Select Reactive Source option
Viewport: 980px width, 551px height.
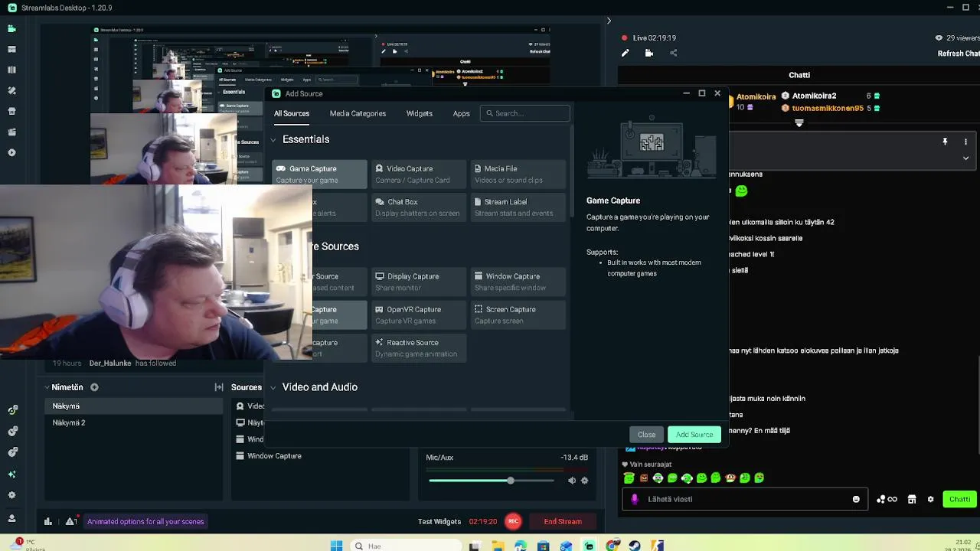click(x=419, y=348)
